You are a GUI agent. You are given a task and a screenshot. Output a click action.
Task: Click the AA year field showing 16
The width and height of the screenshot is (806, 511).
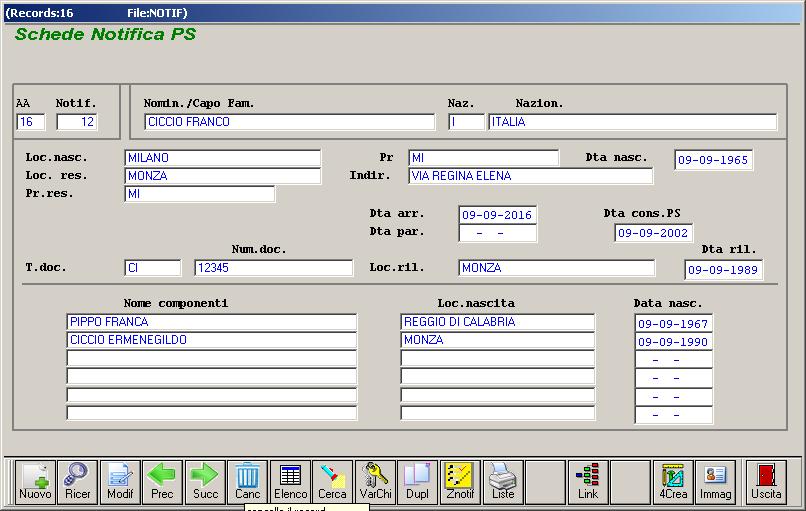coord(31,122)
